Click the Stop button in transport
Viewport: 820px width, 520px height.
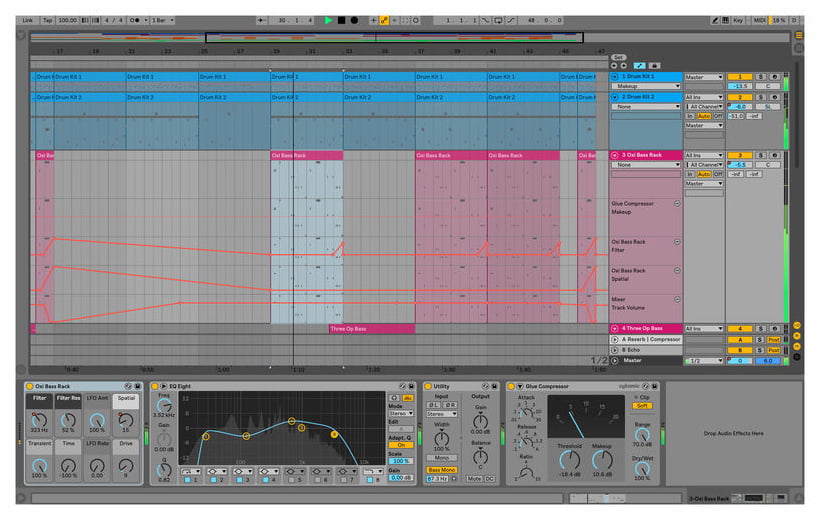(x=341, y=20)
